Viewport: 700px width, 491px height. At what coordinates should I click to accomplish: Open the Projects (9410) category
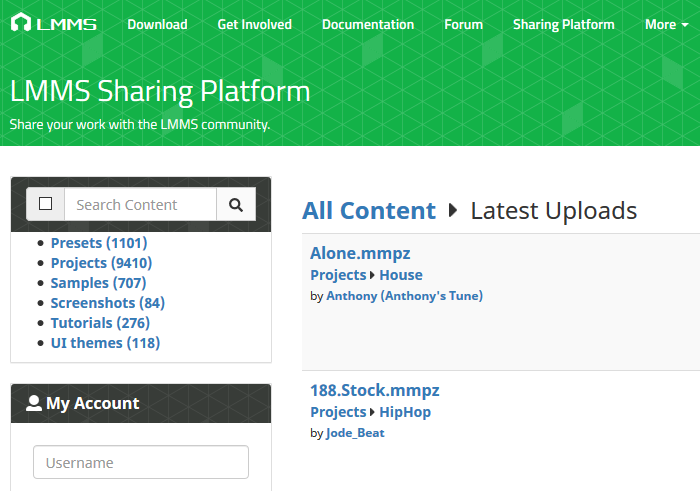101,263
